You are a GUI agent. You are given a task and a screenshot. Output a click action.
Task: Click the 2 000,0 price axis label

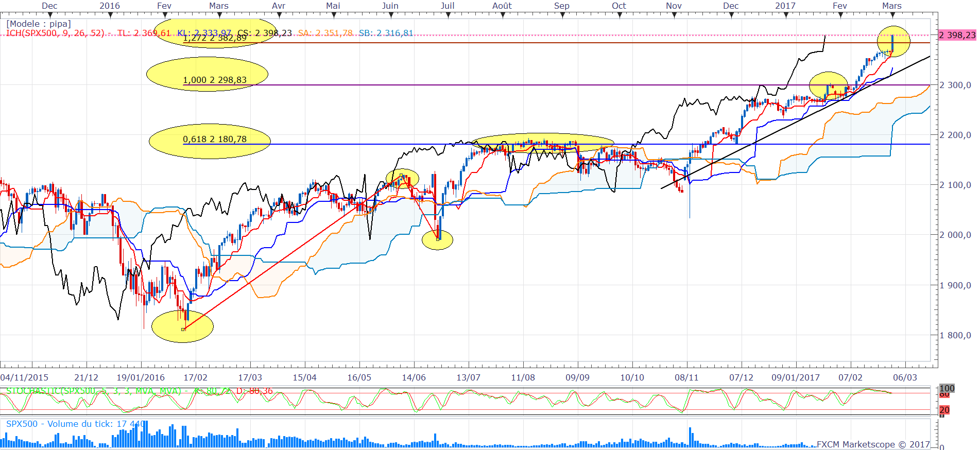coord(955,235)
